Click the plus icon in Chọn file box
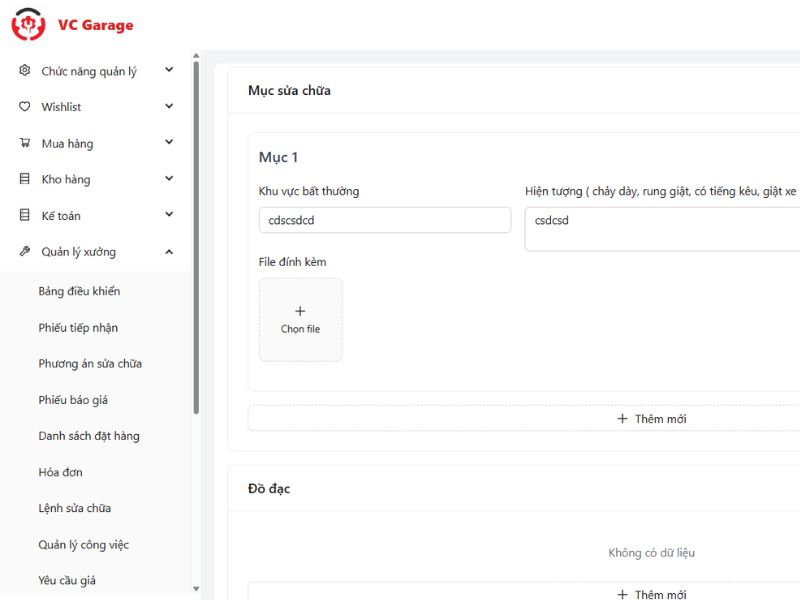800x600 pixels. click(300, 311)
